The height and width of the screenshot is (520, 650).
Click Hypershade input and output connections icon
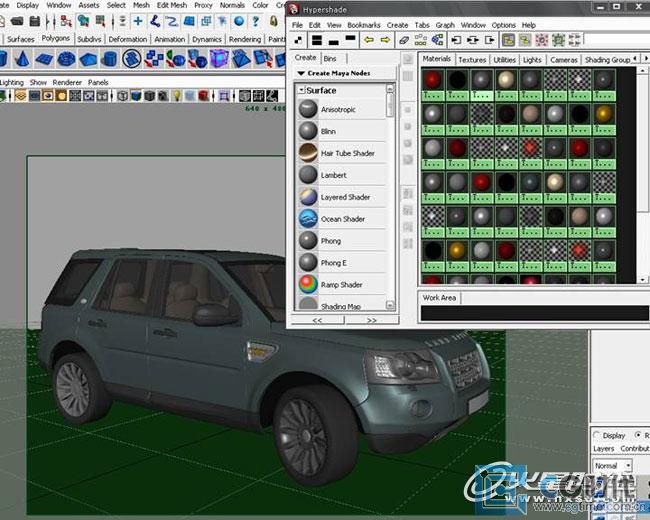(x=473, y=40)
